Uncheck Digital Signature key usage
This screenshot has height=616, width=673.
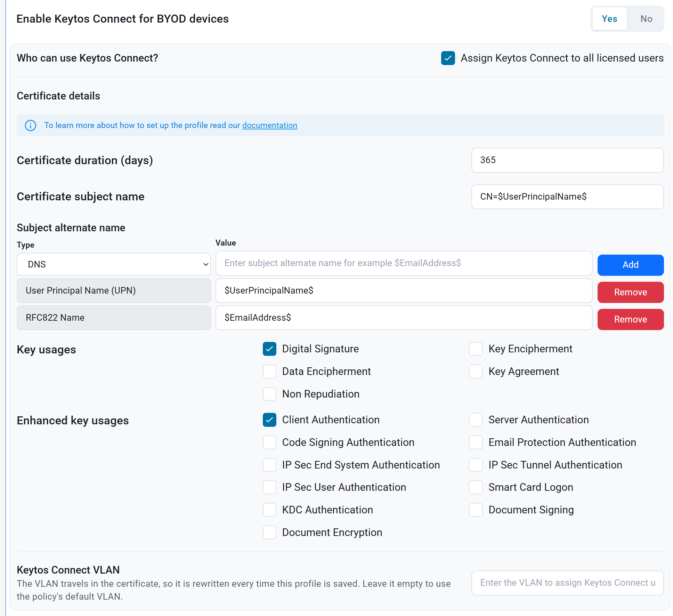coord(270,349)
